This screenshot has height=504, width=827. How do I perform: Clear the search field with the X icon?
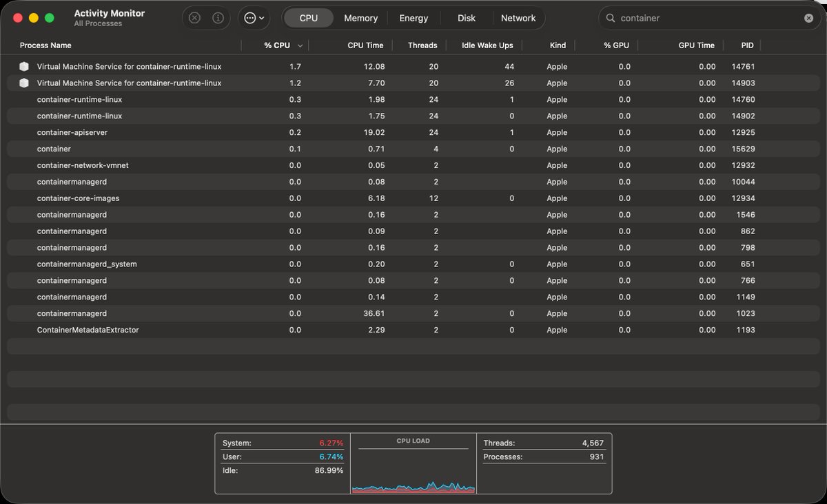808,18
